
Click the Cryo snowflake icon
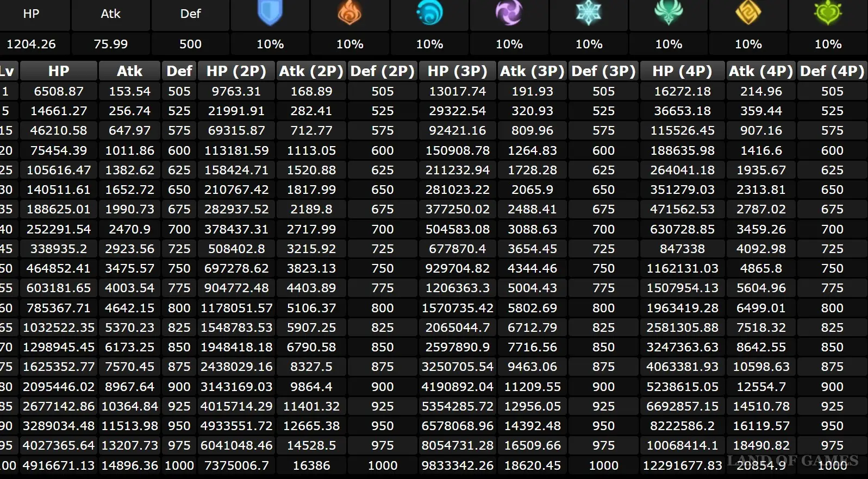(589, 13)
